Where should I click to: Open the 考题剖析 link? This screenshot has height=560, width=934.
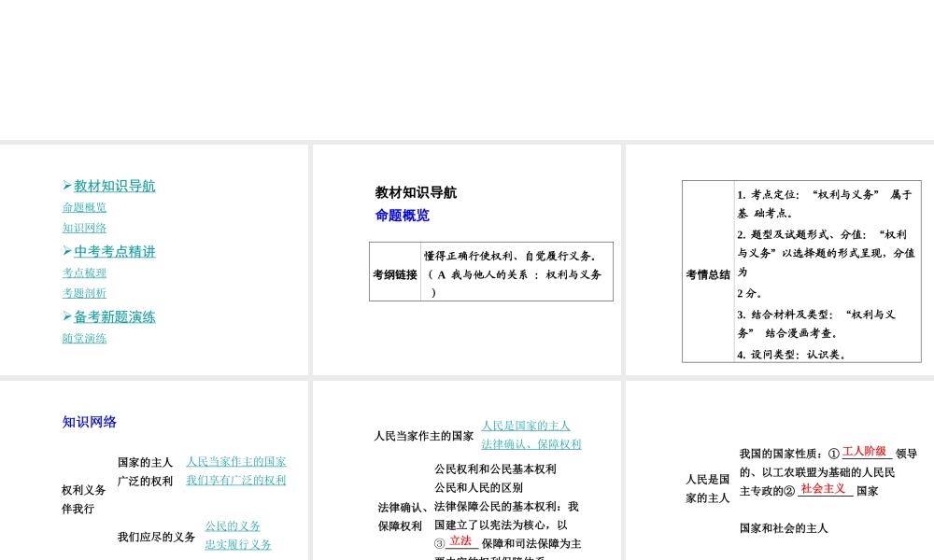click(x=84, y=293)
